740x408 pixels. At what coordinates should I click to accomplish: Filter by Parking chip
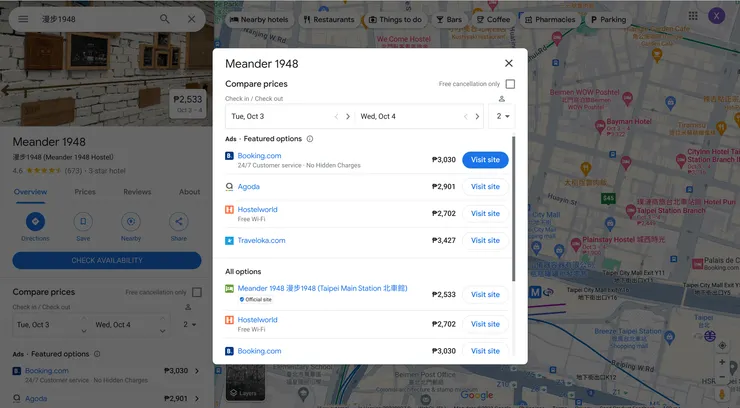(608, 20)
